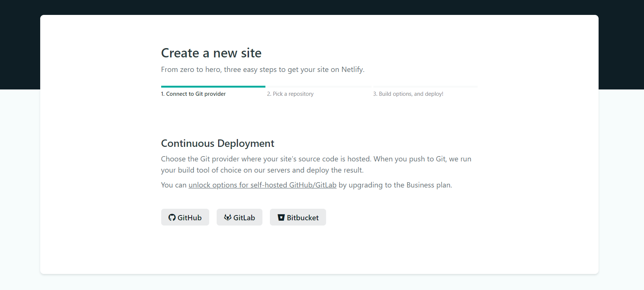Click the Bitbucket bucket icon
The image size is (644, 290).
(281, 217)
